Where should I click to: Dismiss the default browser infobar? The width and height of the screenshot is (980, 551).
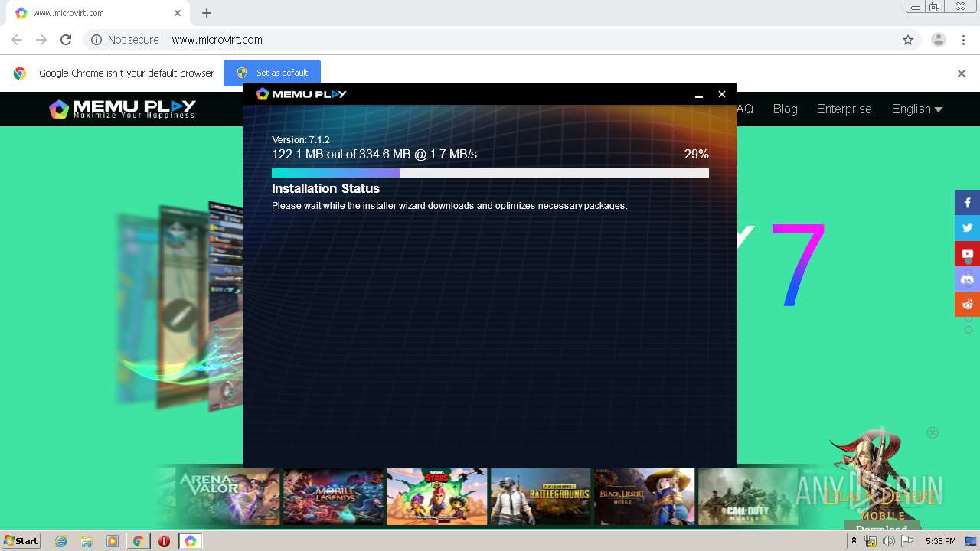click(962, 73)
